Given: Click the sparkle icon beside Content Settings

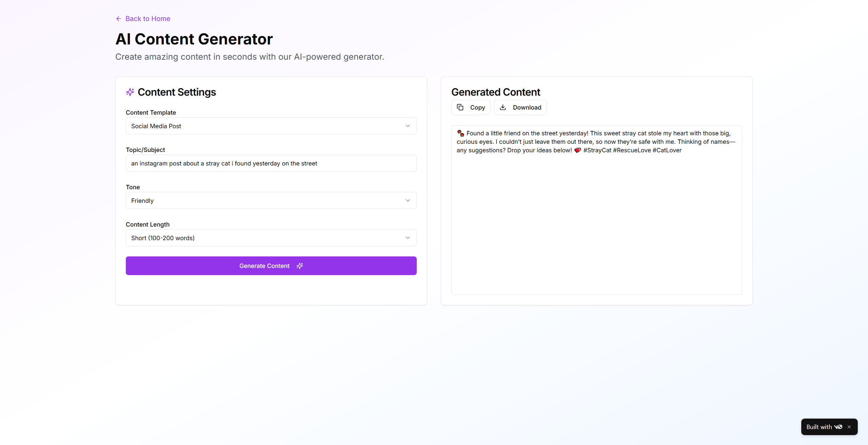Looking at the screenshot, I should tap(130, 92).
